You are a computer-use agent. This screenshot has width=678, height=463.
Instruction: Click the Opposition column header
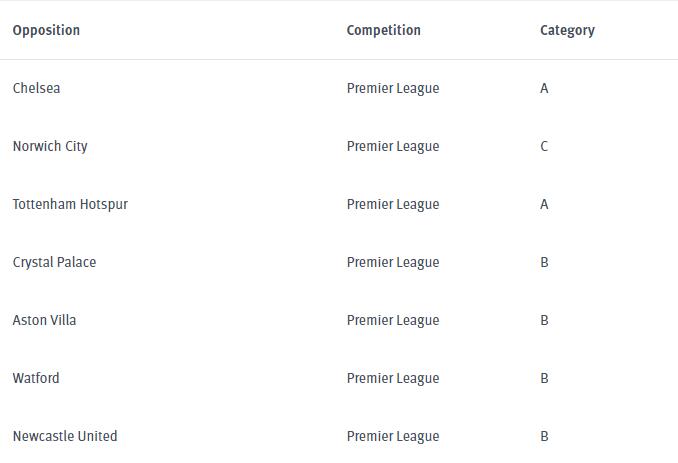pos(46,30)
